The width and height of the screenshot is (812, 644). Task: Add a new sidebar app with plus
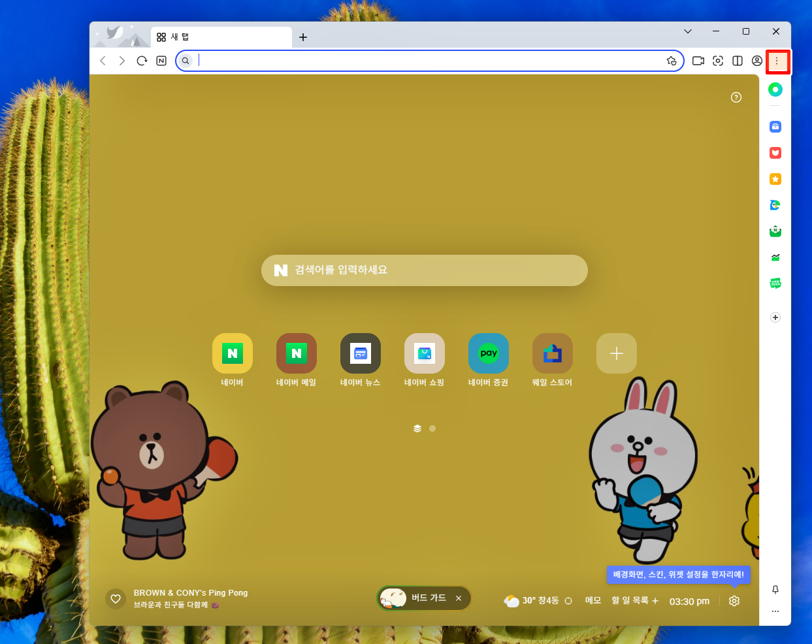pos(775,317)
